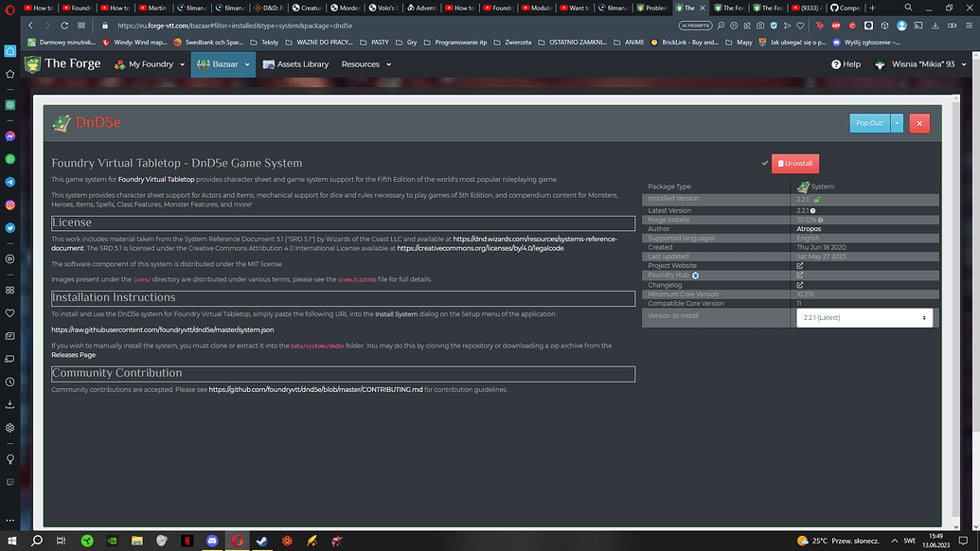Expand My Foundry menu
Image resolution: width=980 pixels, height=551 pixels.
click(x=149, y=64)
